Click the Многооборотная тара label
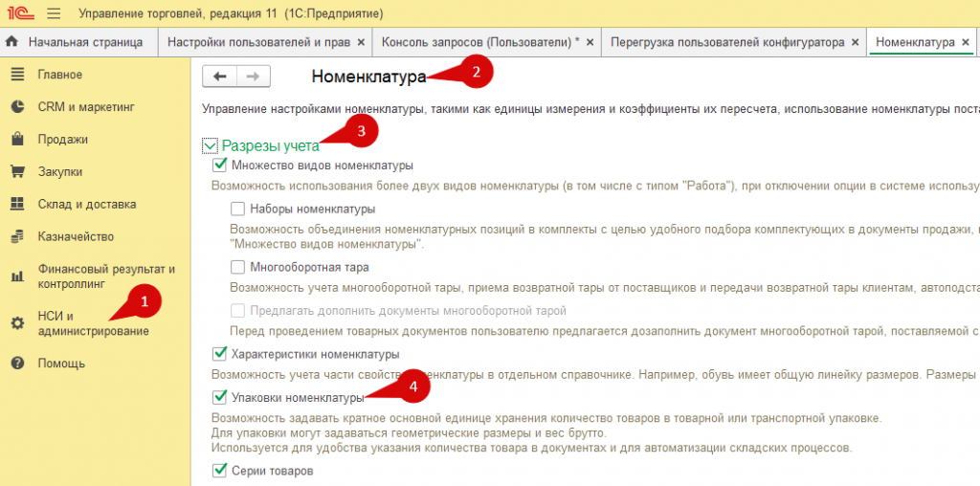This screenshot has width=980, height=486. coord(309,267)
